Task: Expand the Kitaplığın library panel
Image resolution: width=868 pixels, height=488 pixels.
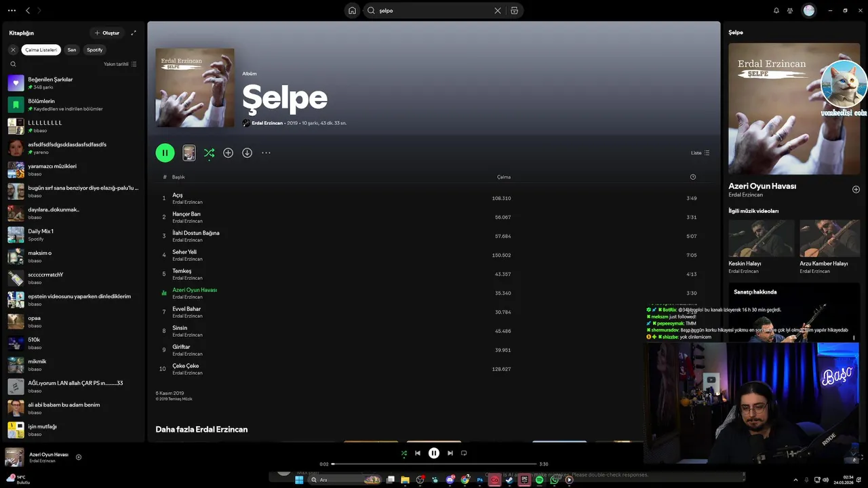Action: [x=134, y=33]
